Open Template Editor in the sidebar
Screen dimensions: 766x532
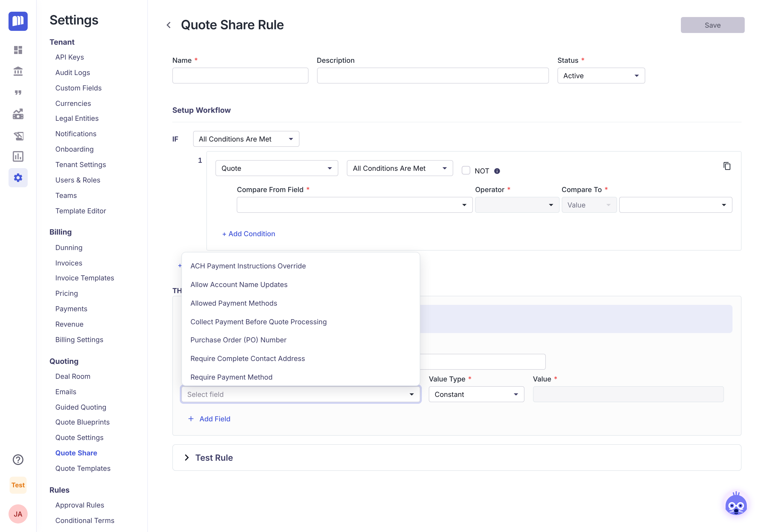81,211
